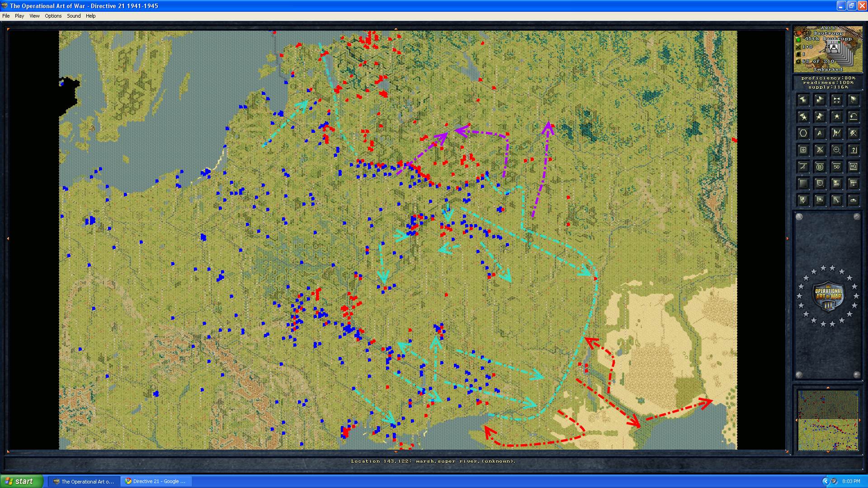
Task: Click the zoom out magnifier button
Action: 836,150
